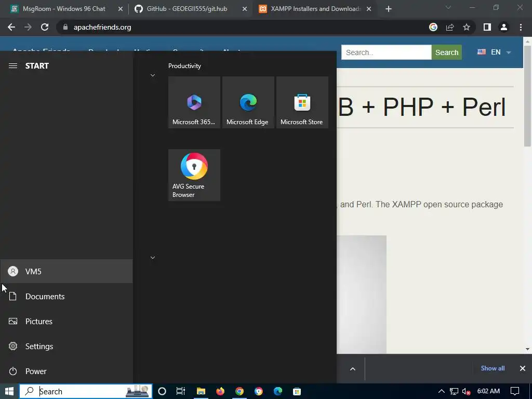Open Documents from Start menu

pyautogui.click(x=66, y=297)
